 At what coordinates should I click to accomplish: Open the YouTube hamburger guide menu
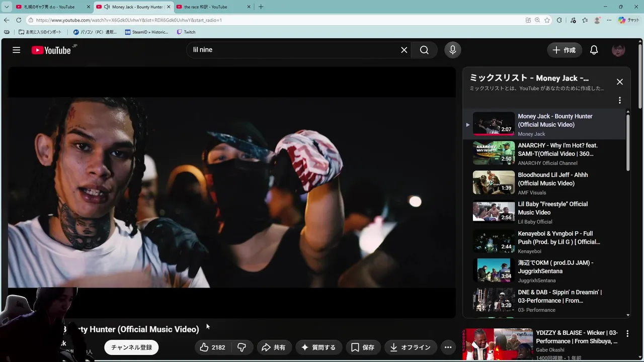pyautogui.click(x=17, y=50)
